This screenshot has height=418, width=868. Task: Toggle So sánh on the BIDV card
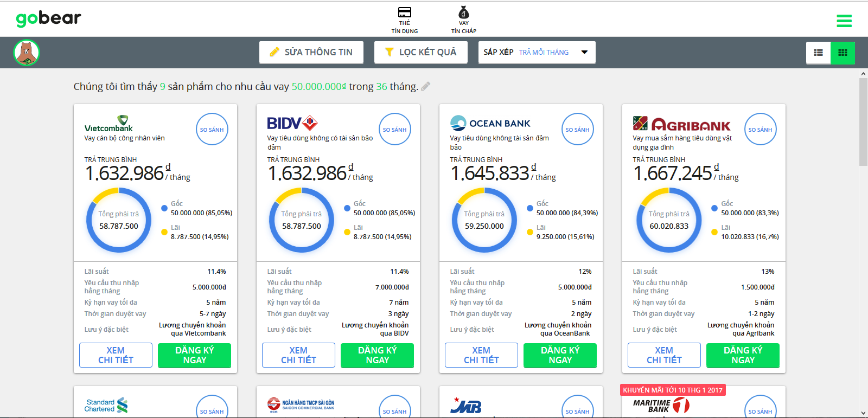tap(394, 129)
